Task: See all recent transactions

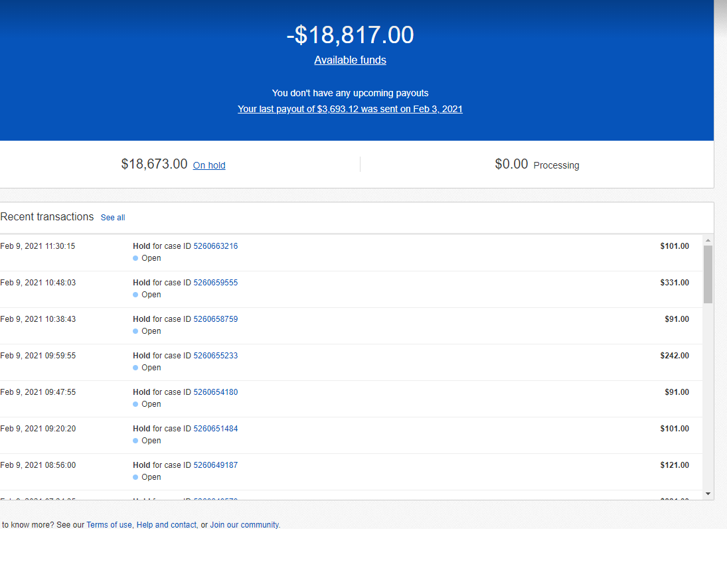Action: click(x=113, y=217)
